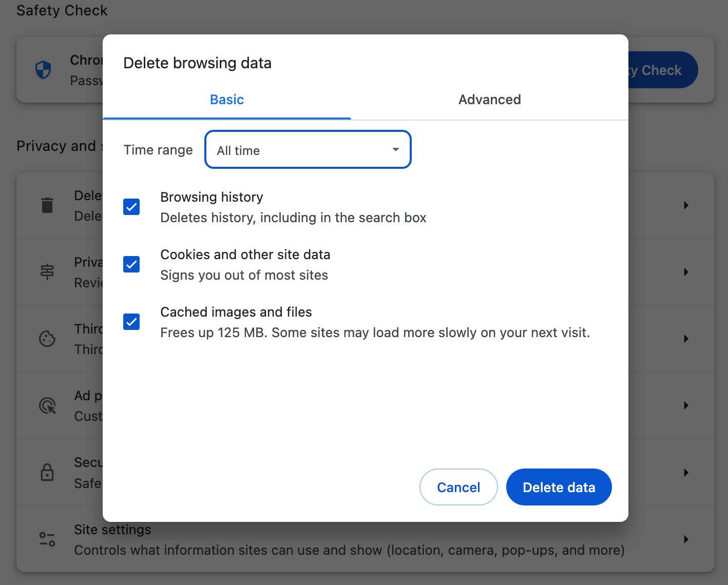Disable Cached images and files deletion
Screen dimensions: 728x585
point(131,322)
